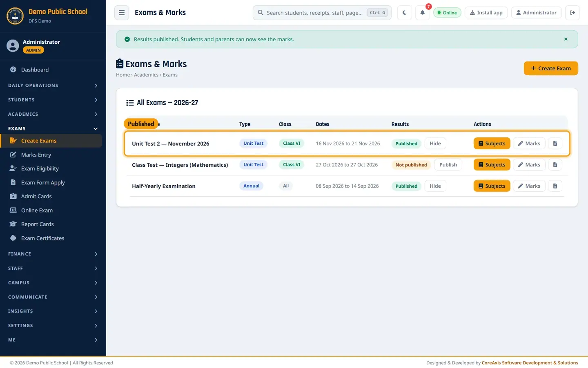This screenshot has height=368, width=588.
Task: Toggle the sidebar hamburger menu
Action: point(122,13)
